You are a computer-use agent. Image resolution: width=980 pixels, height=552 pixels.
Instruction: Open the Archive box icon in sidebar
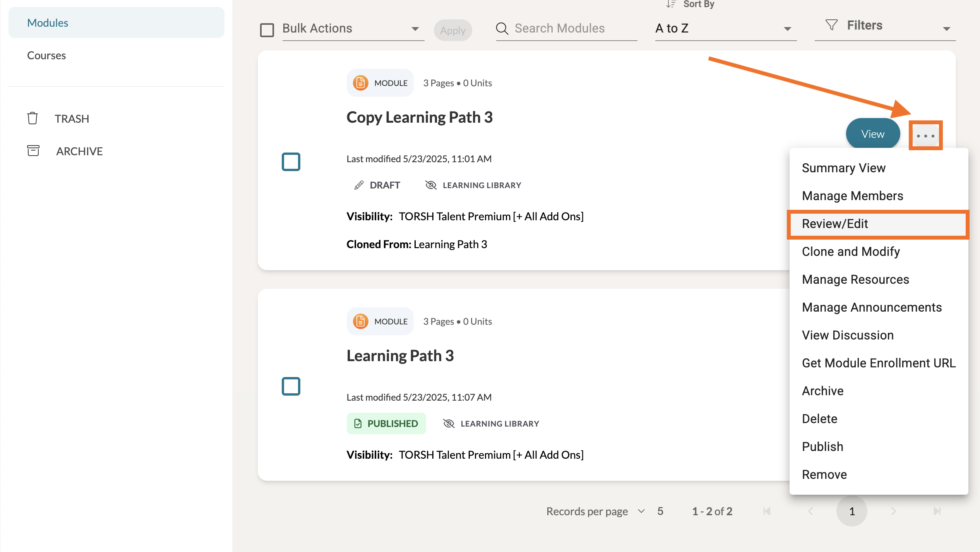pyautogui.click(x=33, y=151)
